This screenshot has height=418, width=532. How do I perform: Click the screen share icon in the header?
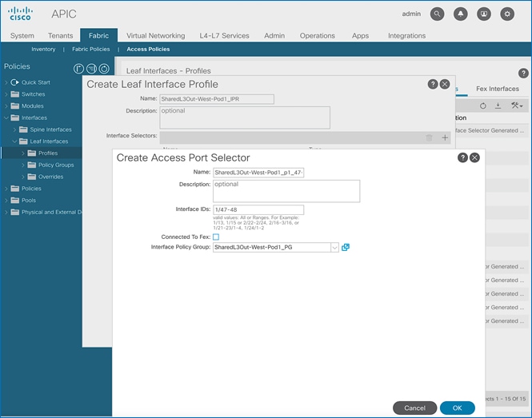pos(484,14)
